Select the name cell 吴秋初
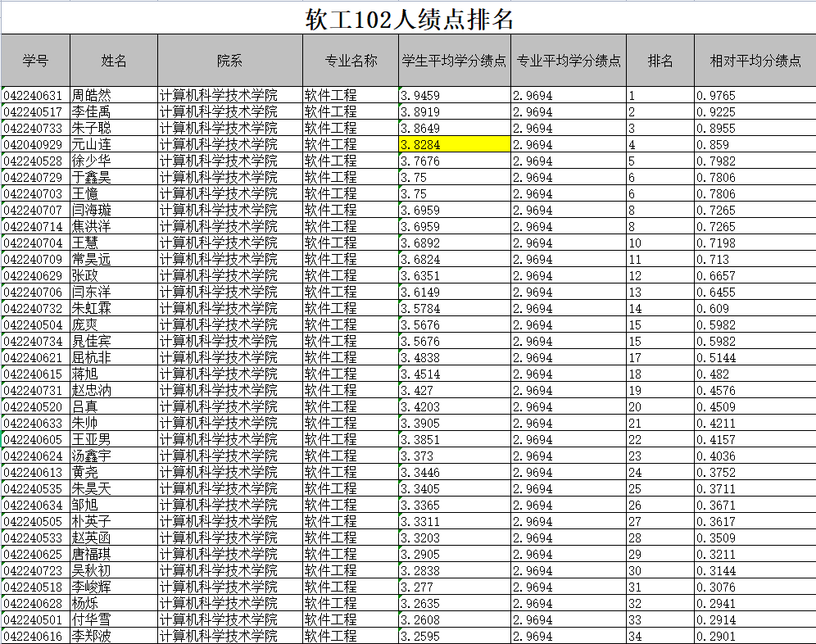Viewport: 816px width, 644px height. (x=113, y=570)
